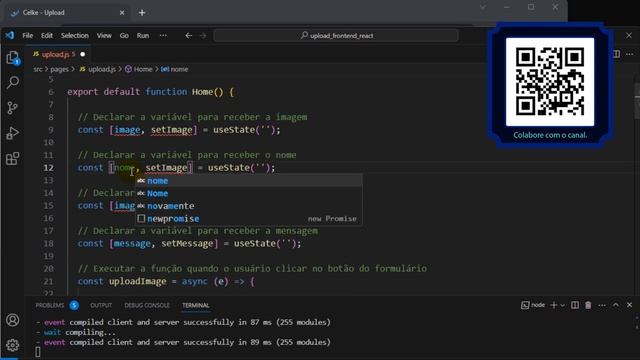Maximize the panel with chevron up
The height and width of the screenshot is (360, 640).
pyautogui.click(x=616, y=305)
